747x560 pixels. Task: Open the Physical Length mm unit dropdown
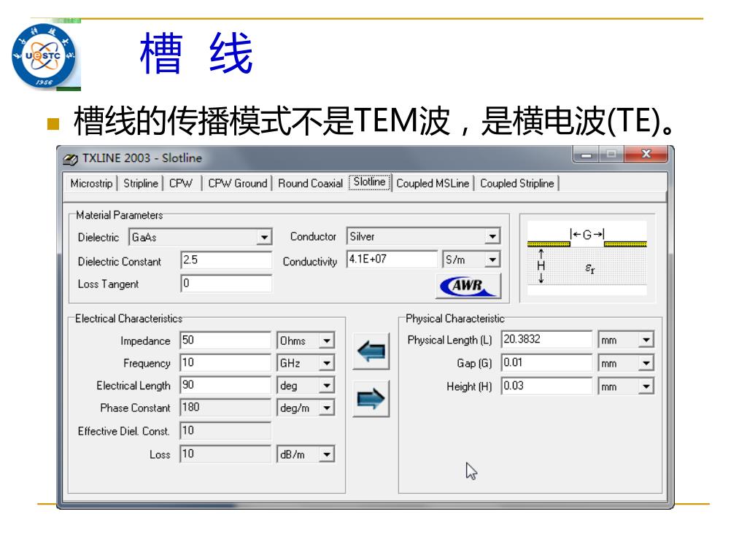point(646,340)
